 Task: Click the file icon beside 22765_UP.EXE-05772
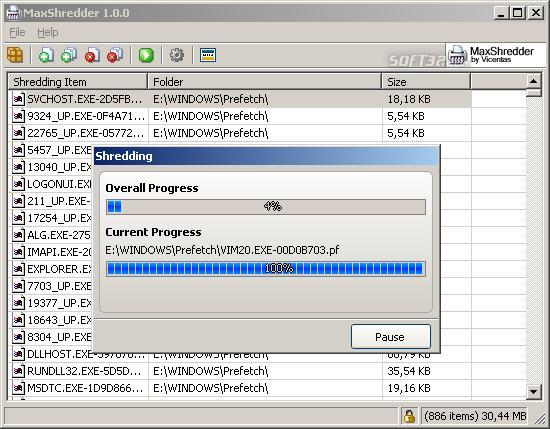pyautogui.click(x=18, y=133)
